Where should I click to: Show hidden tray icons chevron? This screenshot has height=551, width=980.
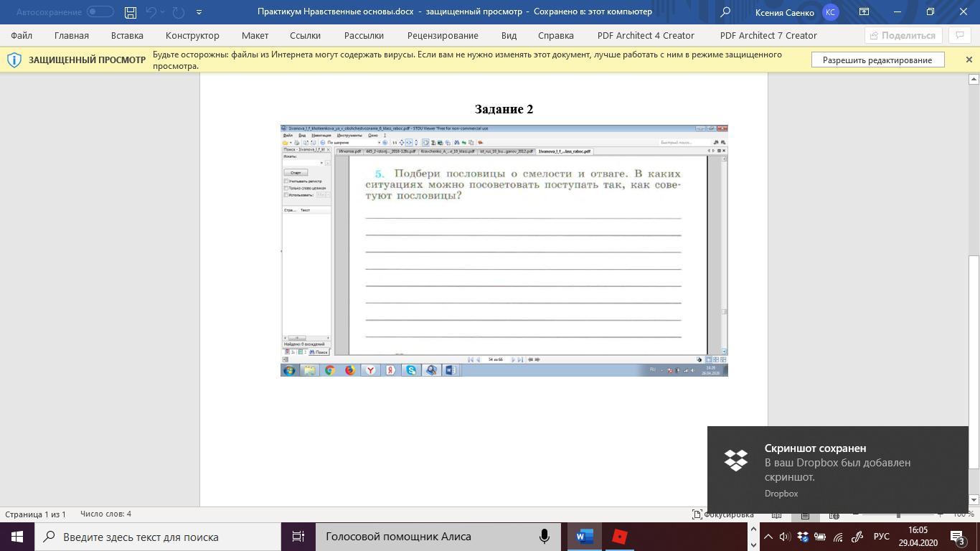(768, 537)
